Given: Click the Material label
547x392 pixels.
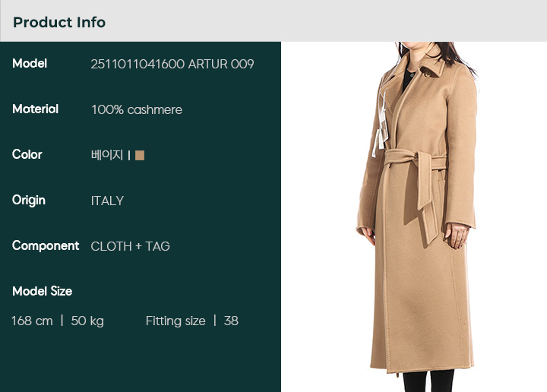Looking at the screenshot, I should coord(35,109).
